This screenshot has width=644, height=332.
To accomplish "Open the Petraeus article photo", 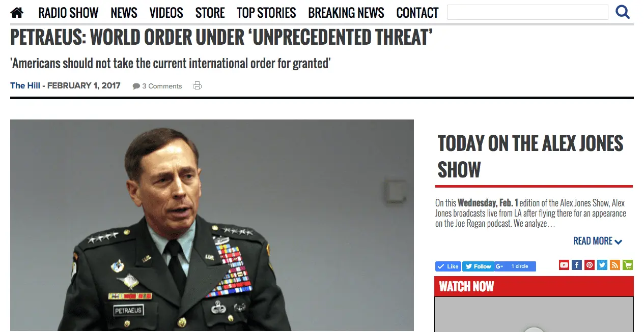I will click(212, 226).
